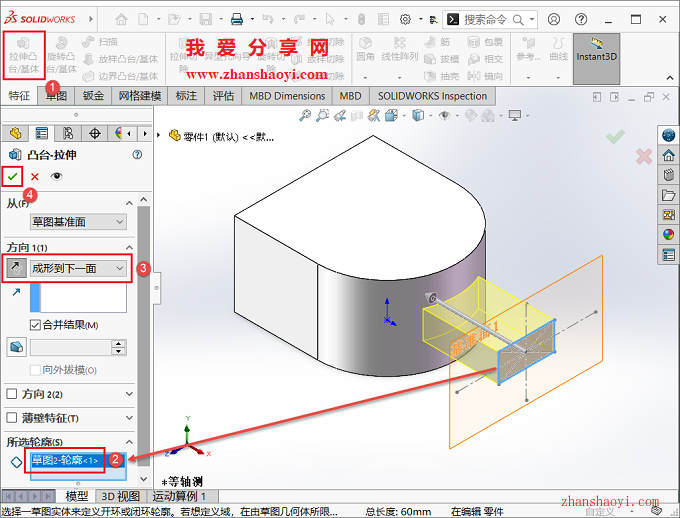This screenshot has height=518, width=680.
Task: Toggle detailed preview eye icon
Action: (x=56, y=176)
